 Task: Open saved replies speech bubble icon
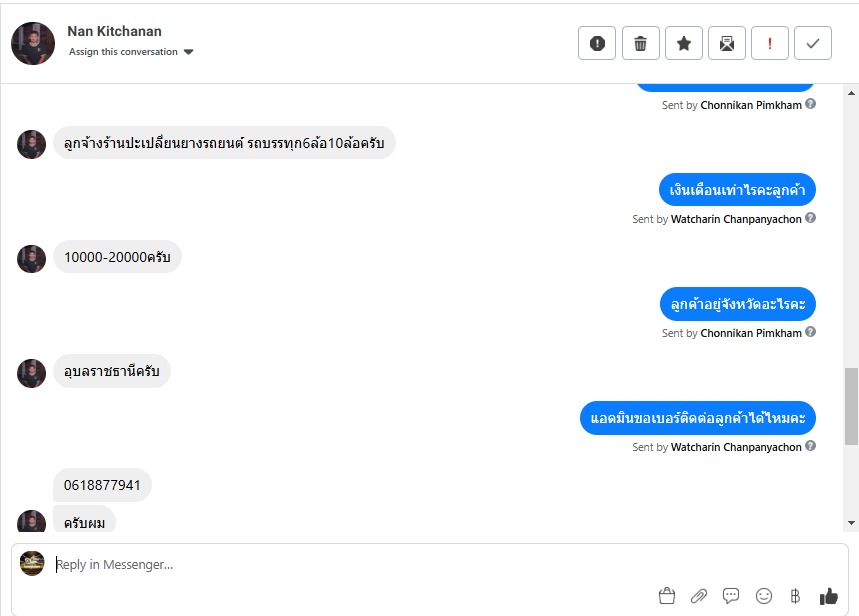tap(731, 596)
